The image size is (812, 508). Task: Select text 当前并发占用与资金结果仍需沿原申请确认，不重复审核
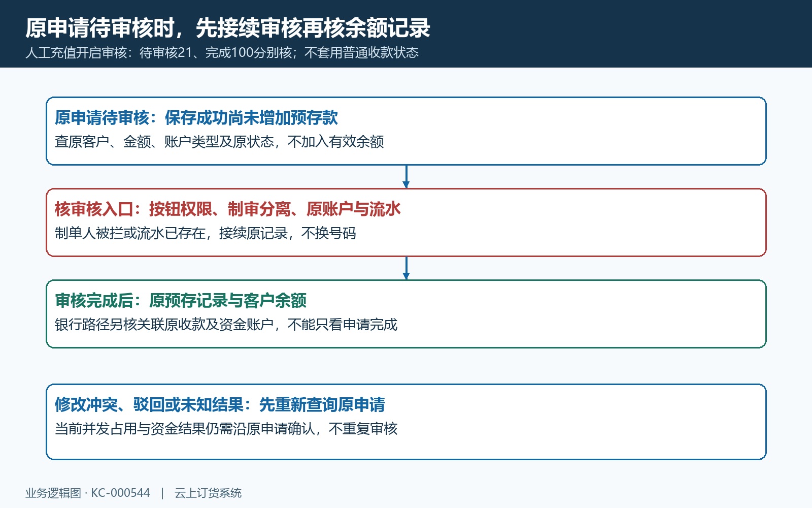click(x=226, y=429)
